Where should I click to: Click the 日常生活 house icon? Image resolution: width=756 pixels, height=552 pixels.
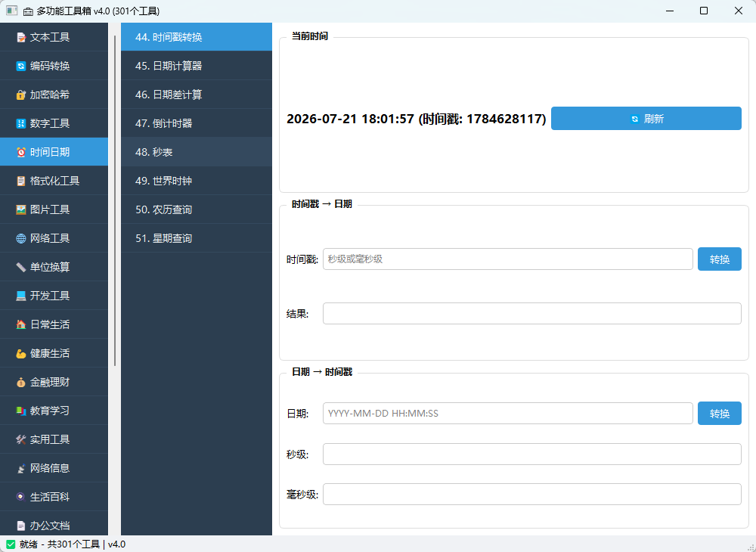[x=20, y=324]
